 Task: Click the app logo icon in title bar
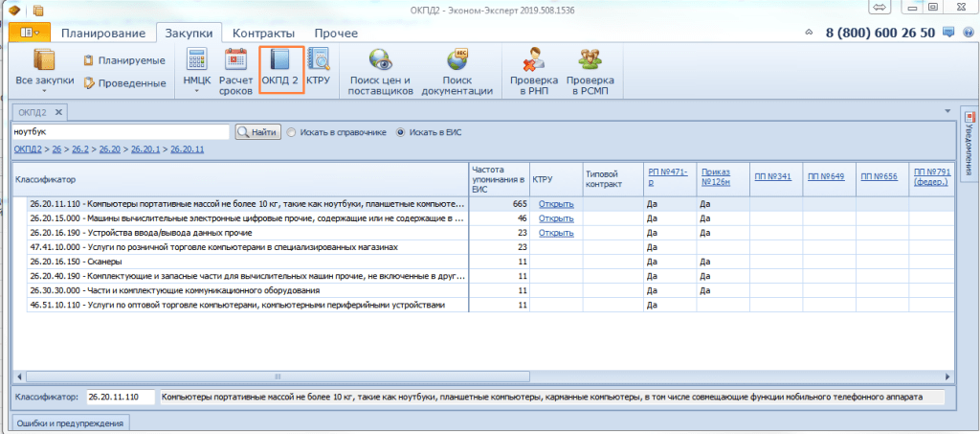13,10
